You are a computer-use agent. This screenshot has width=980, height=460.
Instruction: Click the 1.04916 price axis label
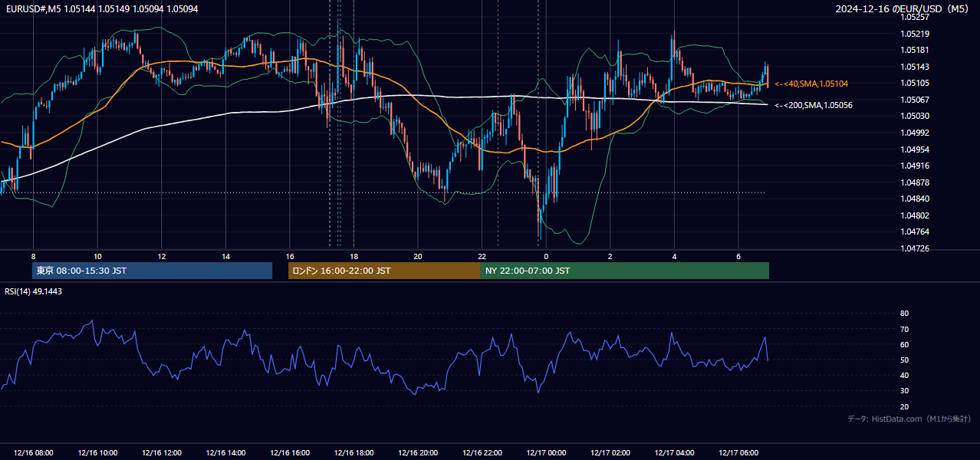tap(915, 166)
